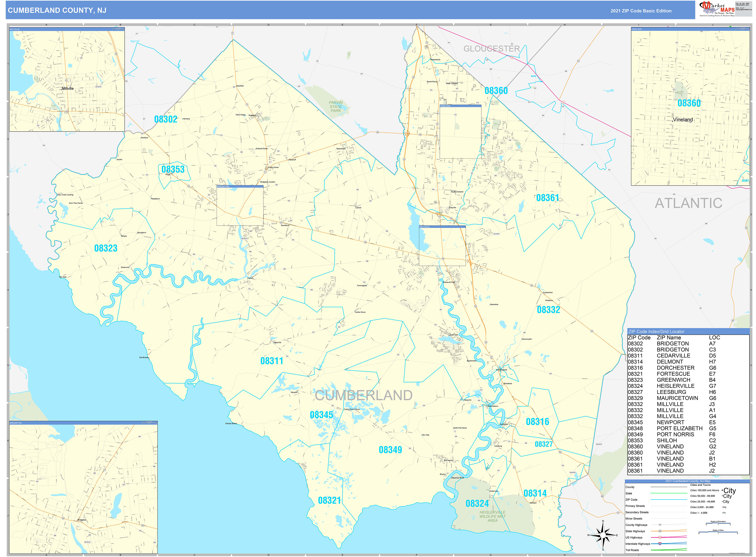Select ZIP label 08321 on the map

tap(329, 500)
